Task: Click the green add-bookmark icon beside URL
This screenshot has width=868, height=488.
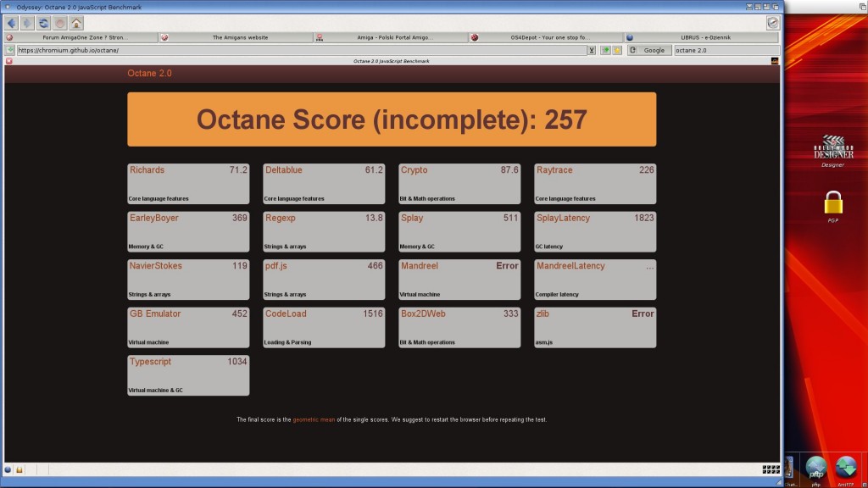Action: pos(605,50)
